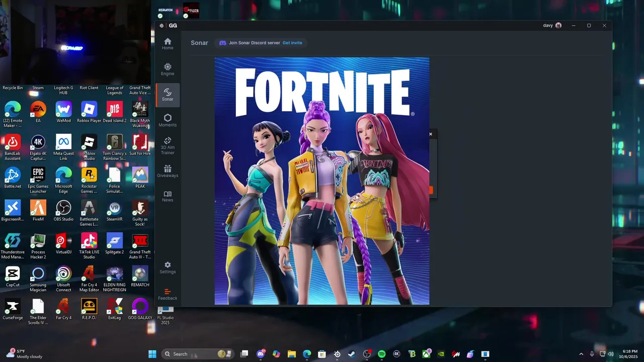Close the small popup behind the Fortnite image
Screen dimensions: 644x362
[x=431, y=134]
